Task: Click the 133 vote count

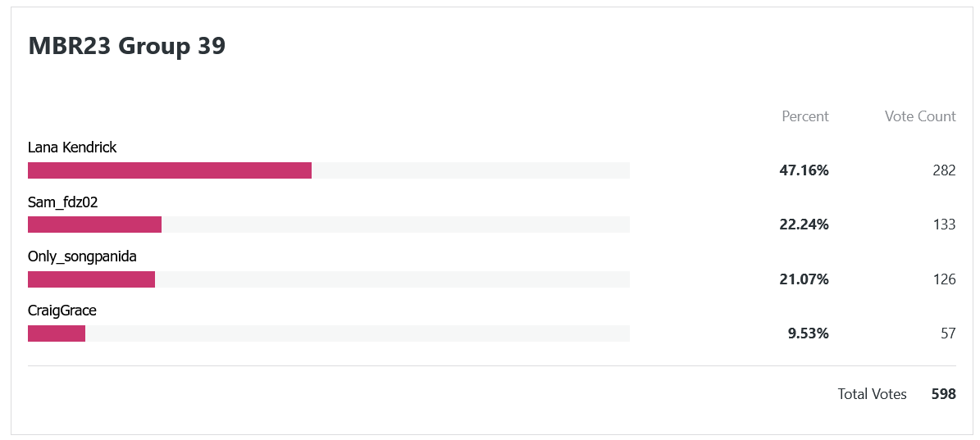Action: (x=944, y=225)
